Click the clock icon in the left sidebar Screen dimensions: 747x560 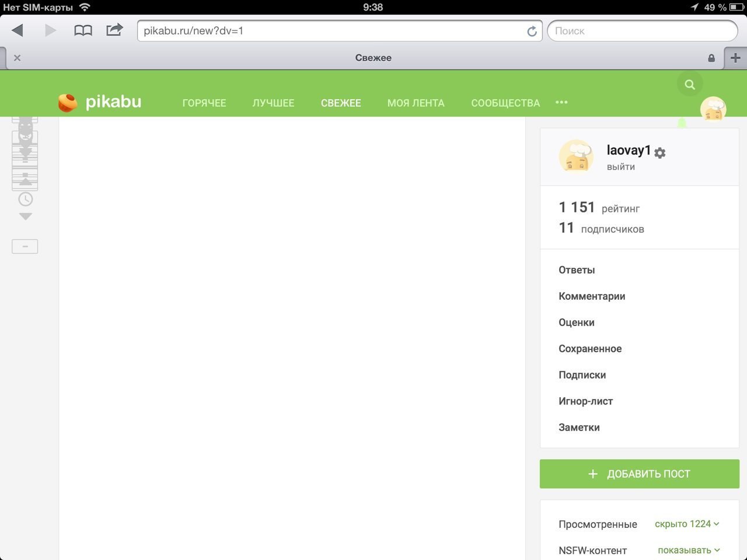pyautogui.click(x=25, y=199)
